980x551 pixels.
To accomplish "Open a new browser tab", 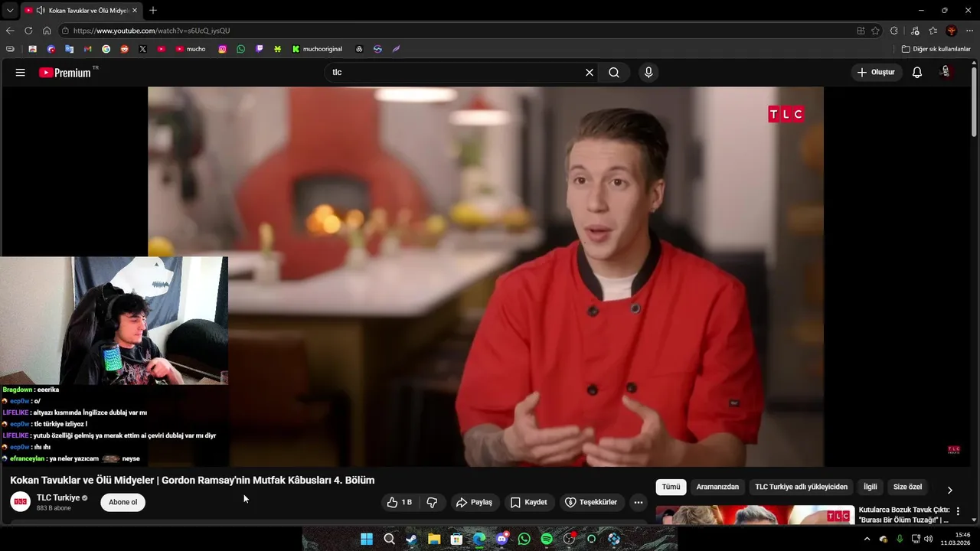I will click(x=153, y=11).
